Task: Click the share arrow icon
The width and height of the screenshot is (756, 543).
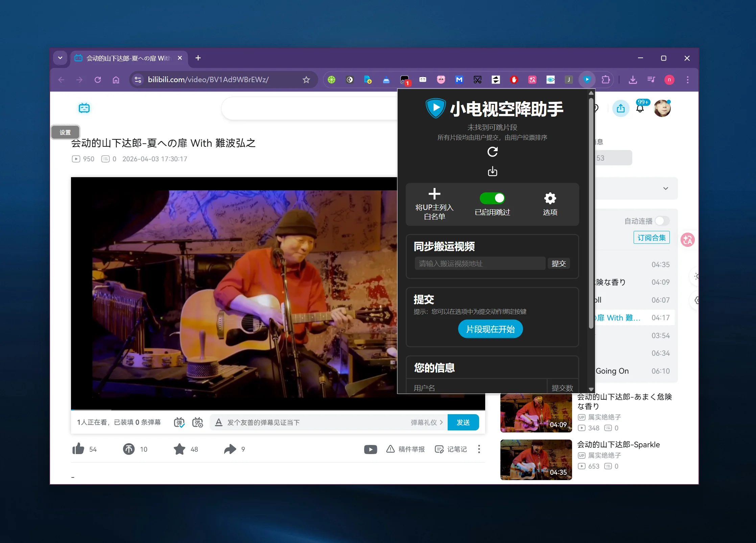Action: click(230, 449)
